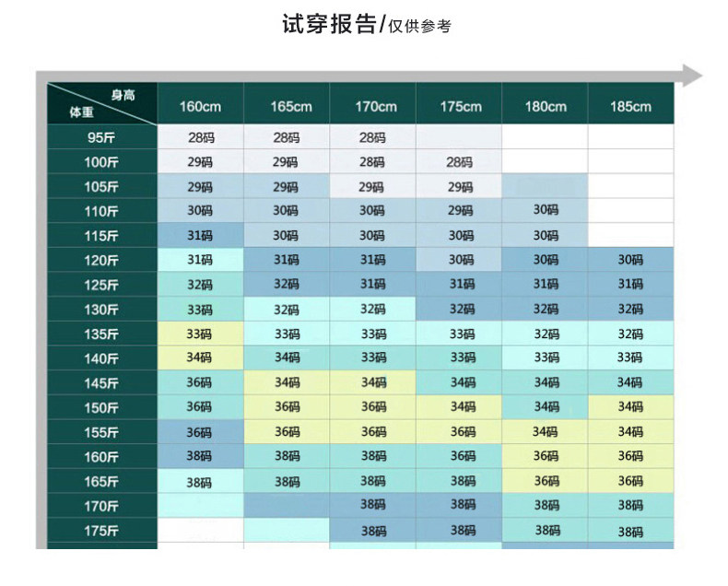
Task: Select 36码 cell for 145斤 at 160cm
Action: point(200,382)
